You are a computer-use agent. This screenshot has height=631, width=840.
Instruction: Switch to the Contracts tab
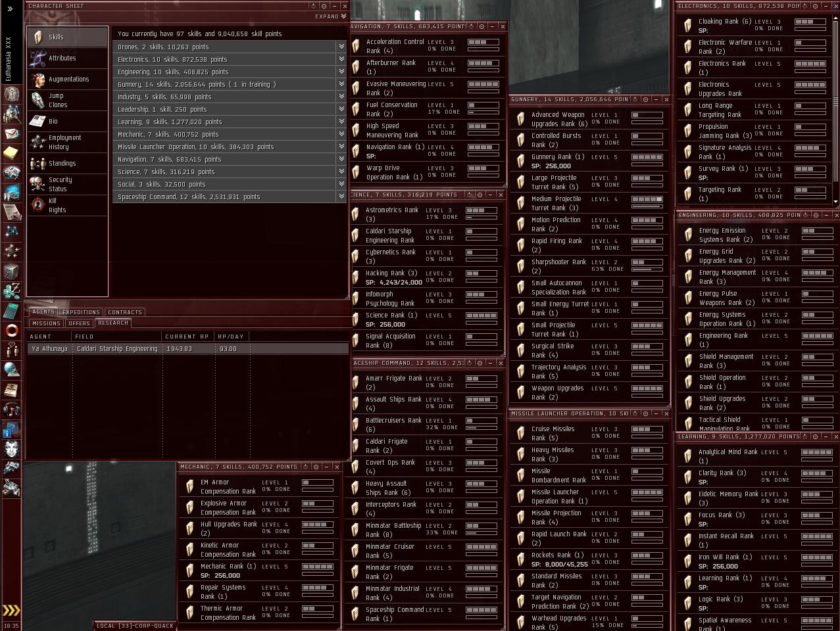125,312
